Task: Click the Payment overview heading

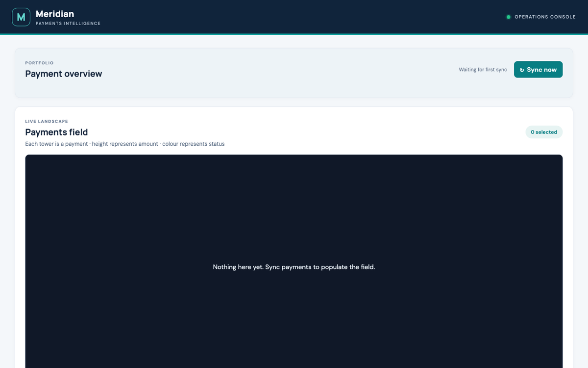Action: pyautogui.click(x=64, y=74)
